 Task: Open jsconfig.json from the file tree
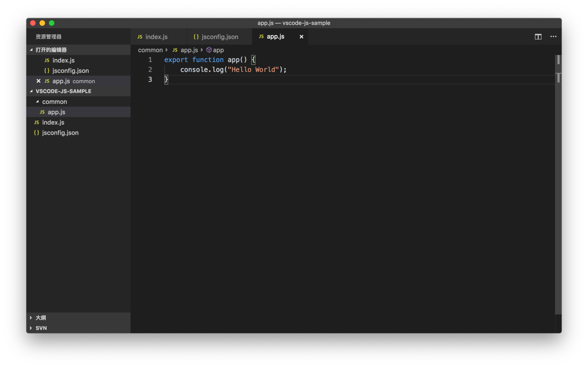click(60, 133)
